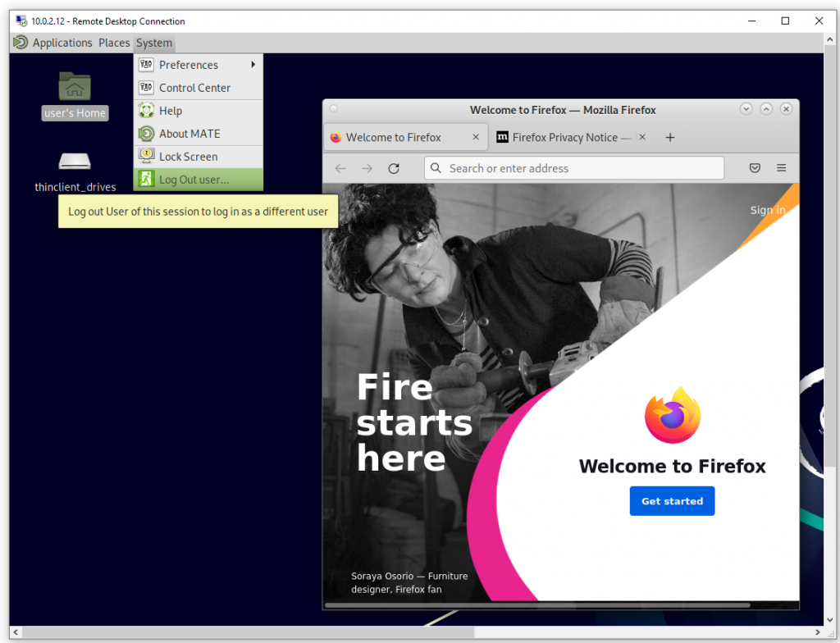Click the Preferences menu icon
The width and height of the screenshot is (840, 643).
tap(146, 64)
